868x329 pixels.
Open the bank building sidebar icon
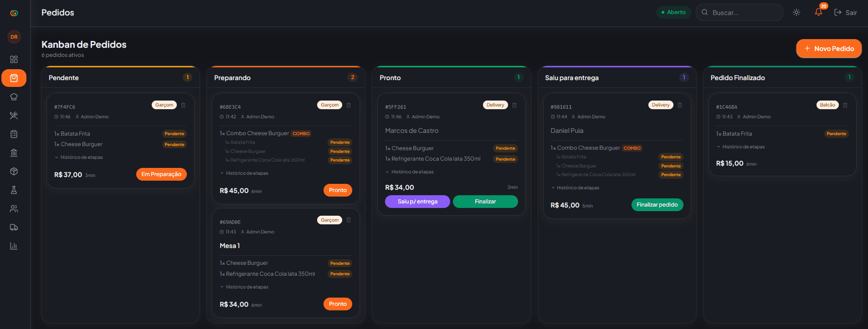pyautogui.click(x=14, y=152)
